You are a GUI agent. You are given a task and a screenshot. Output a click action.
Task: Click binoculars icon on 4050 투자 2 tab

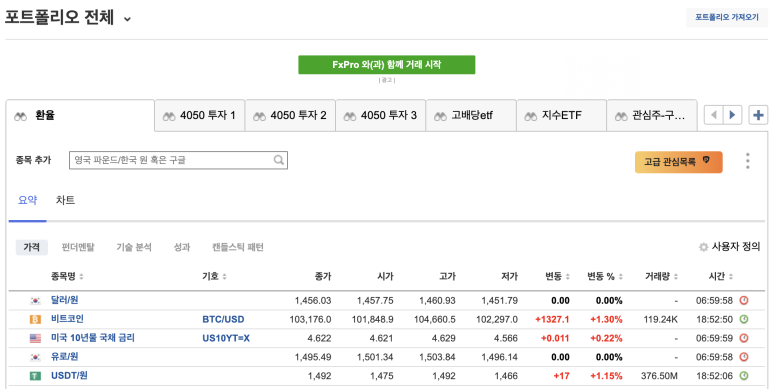pyautogui.click(x=259, y=117)
